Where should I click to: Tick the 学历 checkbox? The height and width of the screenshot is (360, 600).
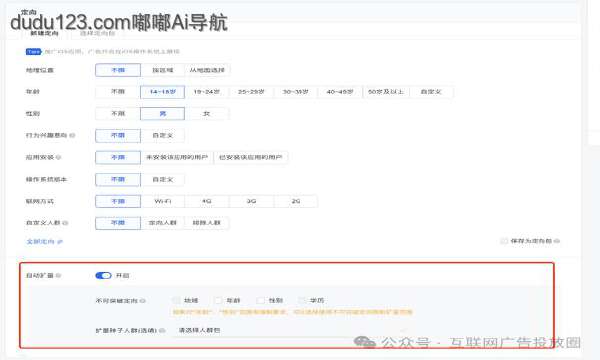click(x=302, y=300)
